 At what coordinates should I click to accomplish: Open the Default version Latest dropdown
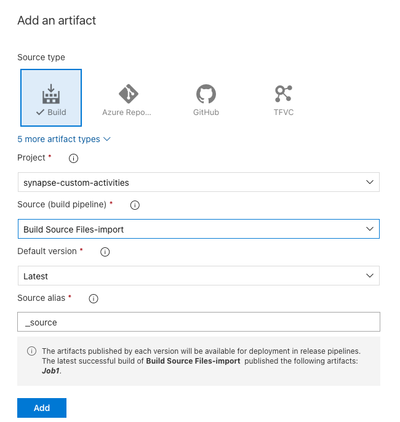point(199,276)
